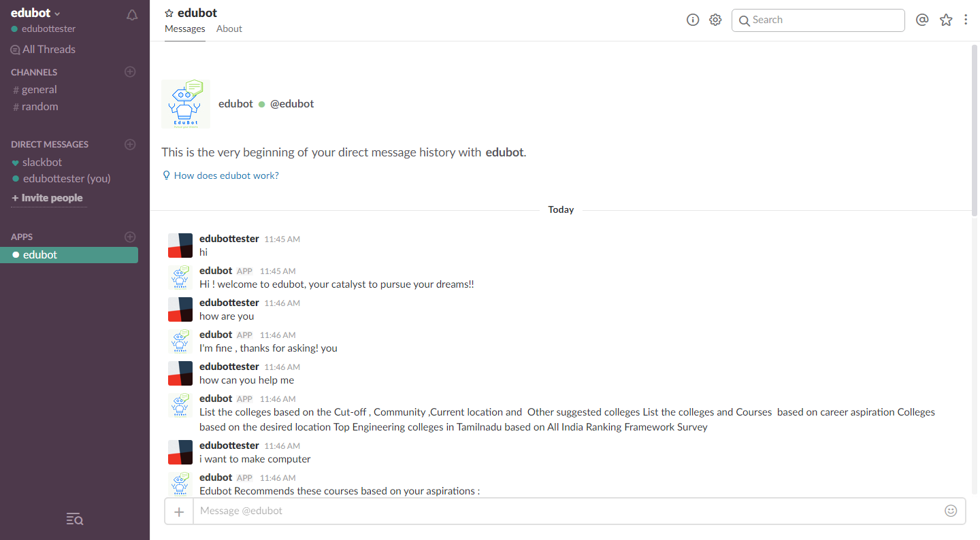Open the more actions vertical dots menu

coord(966,20)
